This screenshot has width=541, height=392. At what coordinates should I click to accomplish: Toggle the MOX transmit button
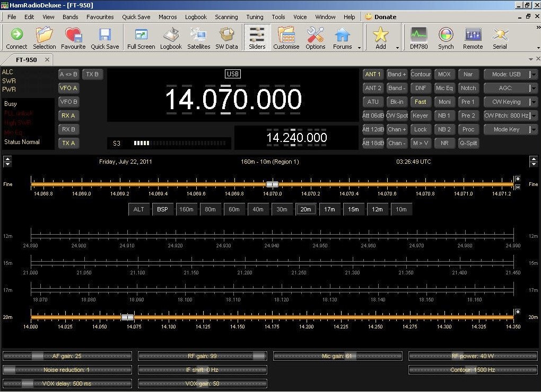tap(444, 74)
